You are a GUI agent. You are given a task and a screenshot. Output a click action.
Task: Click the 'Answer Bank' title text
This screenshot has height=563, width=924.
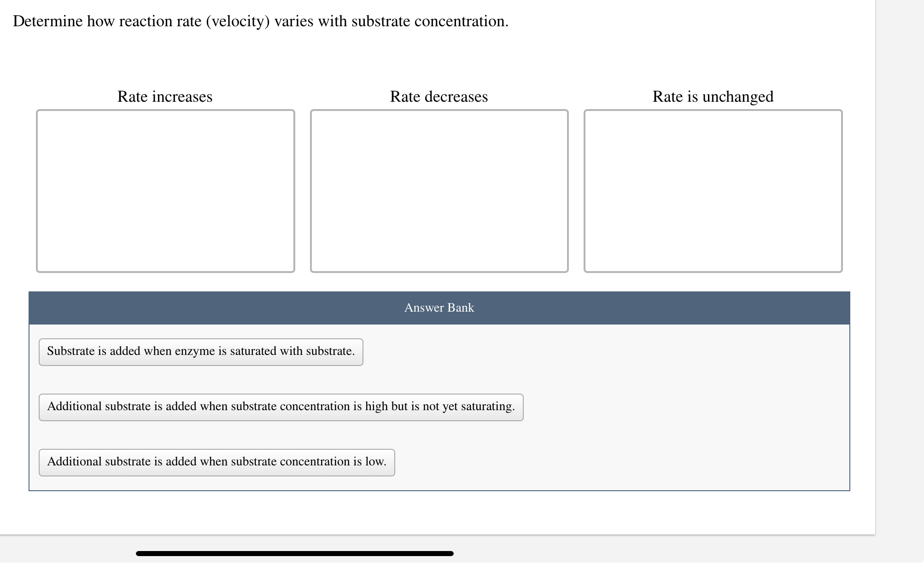click(x=439, y=308)
